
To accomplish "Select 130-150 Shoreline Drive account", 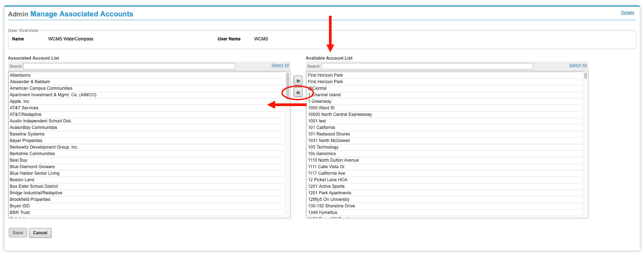I will click(445, 205).
